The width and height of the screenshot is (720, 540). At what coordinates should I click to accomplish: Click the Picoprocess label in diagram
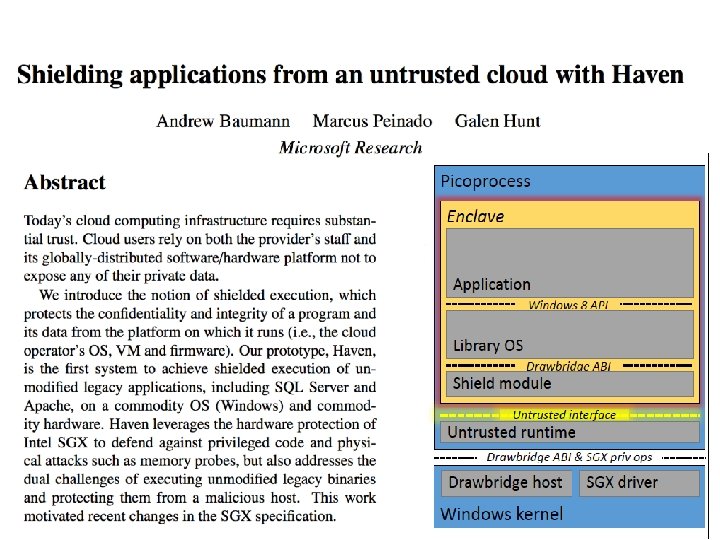click(485, 181)
